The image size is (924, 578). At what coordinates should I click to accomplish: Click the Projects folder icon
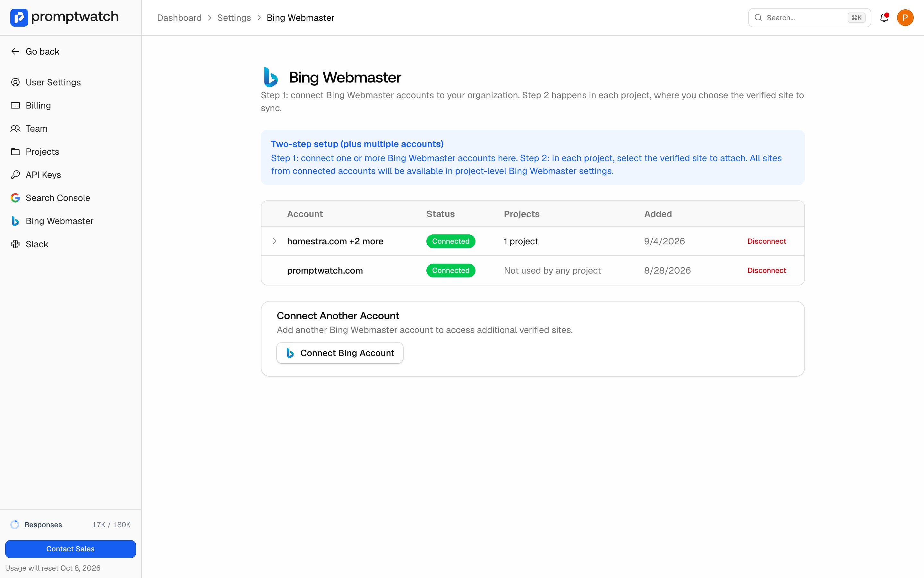click(15, 152)
